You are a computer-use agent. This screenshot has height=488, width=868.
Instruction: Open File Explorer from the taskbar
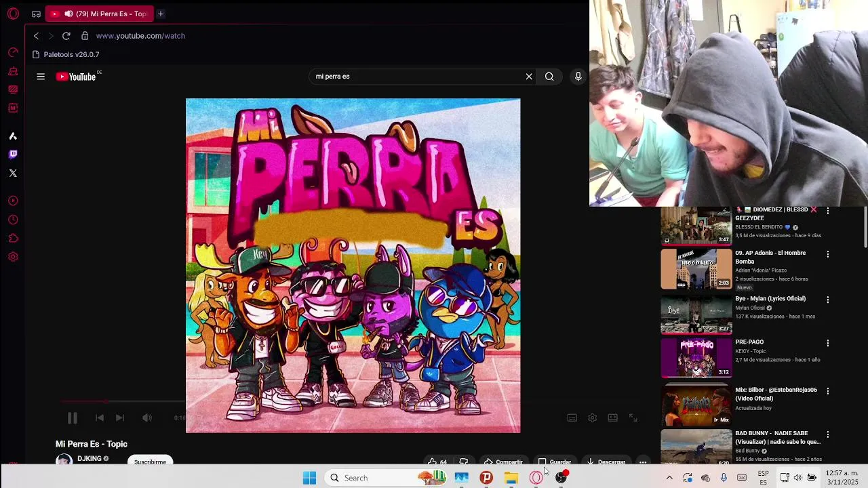pyautogui.click(x=511, y=478)
